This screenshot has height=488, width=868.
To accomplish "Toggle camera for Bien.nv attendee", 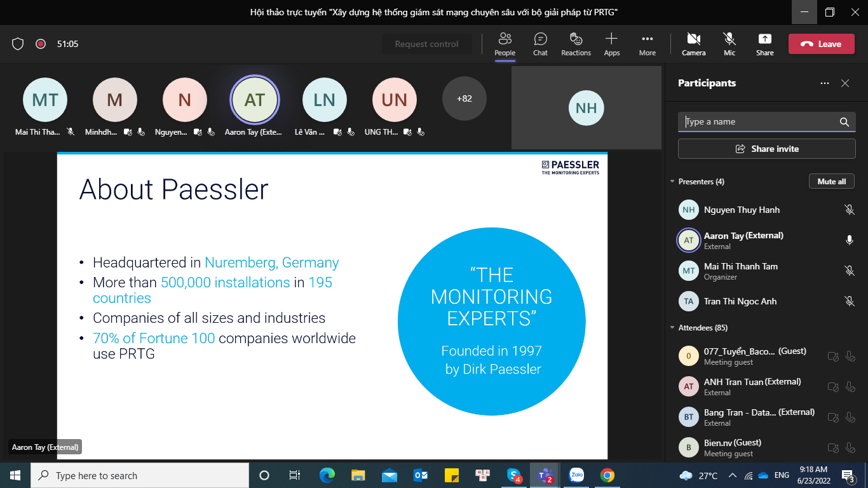I will coord(833,448).
